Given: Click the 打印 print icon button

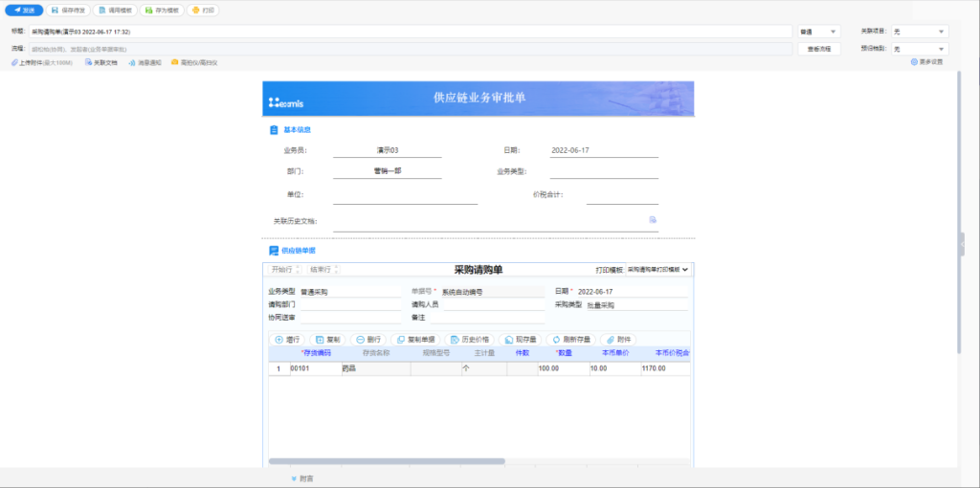Looking at the screenshot, I should click(x=203, y=11).
